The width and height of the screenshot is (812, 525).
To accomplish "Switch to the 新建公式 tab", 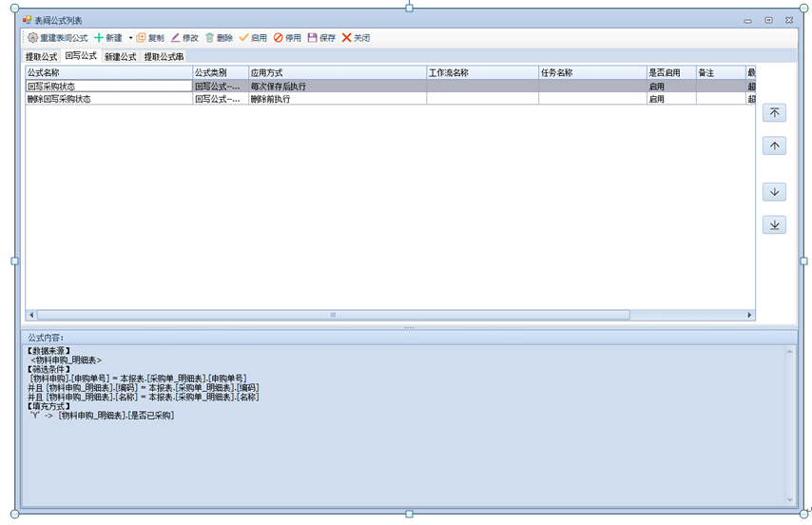I will point(121,57).
